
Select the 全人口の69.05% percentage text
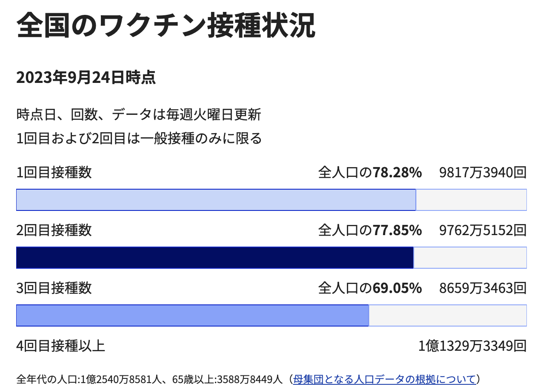pos(370,288)
